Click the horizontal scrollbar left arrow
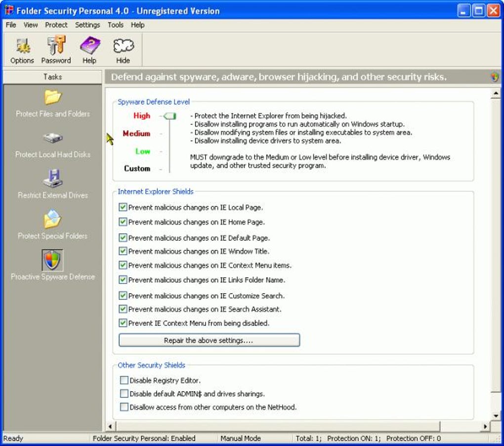Viewport: 504px width, 446px height. coord(110,426)
